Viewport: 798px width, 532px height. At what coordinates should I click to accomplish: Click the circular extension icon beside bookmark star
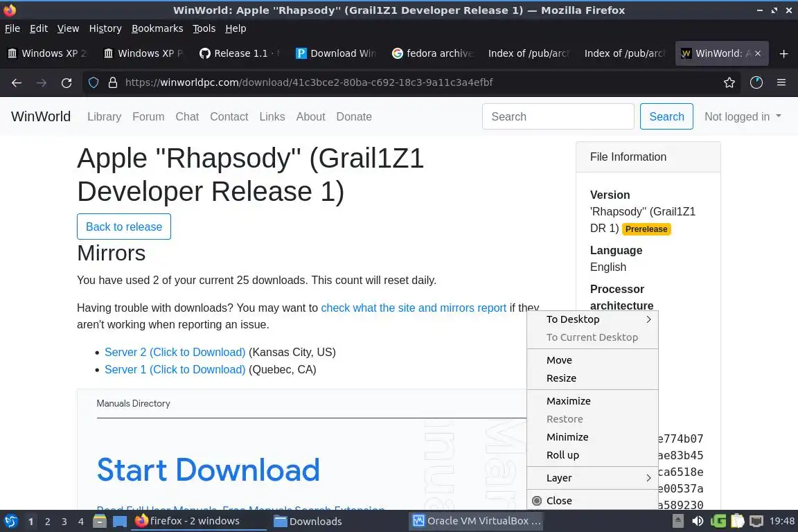click(x=756, y=82)
